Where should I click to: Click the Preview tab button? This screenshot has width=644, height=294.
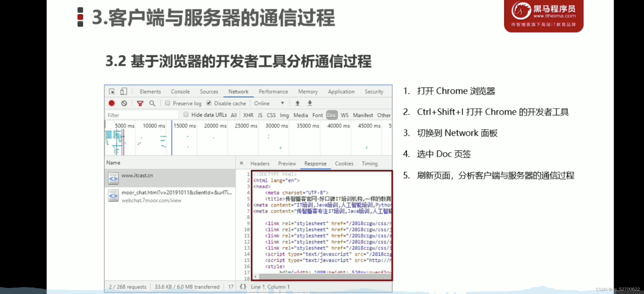coord(286,163)
